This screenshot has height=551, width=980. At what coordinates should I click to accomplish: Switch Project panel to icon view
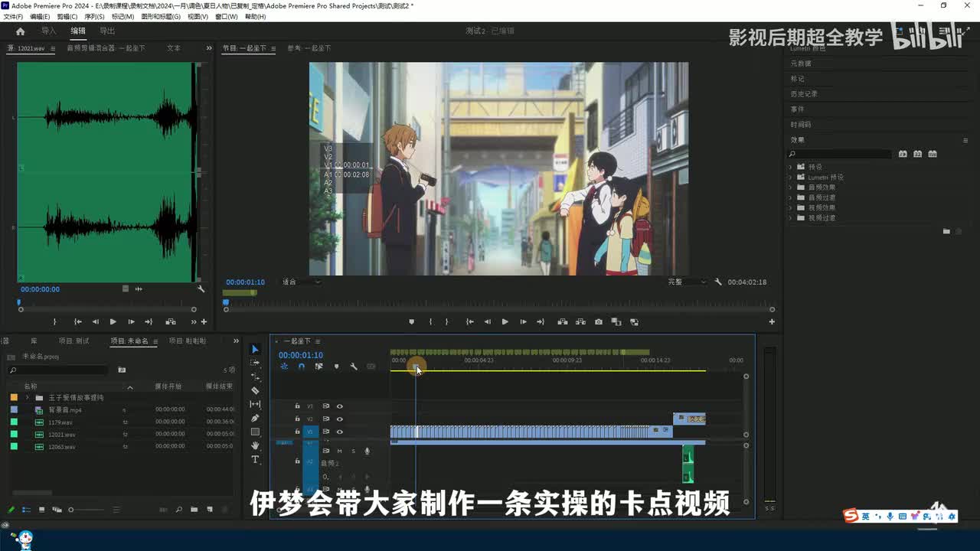[x=41, y=510]
